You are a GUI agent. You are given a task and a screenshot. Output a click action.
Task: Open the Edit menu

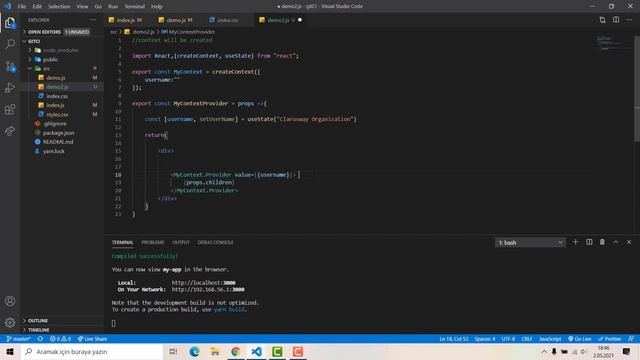tap(37, 7)
